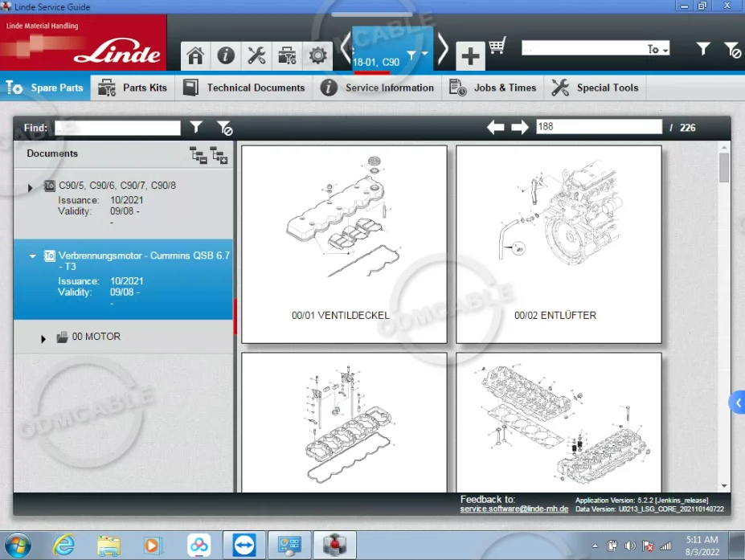
Task: Open the rocker lever housing diagram thumbnail
Action: (x=344, y=423)
